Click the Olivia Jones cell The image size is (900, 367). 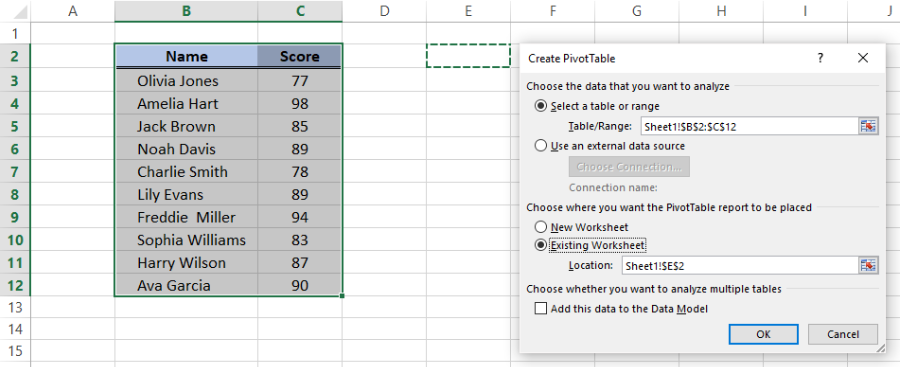click(186, 81)
